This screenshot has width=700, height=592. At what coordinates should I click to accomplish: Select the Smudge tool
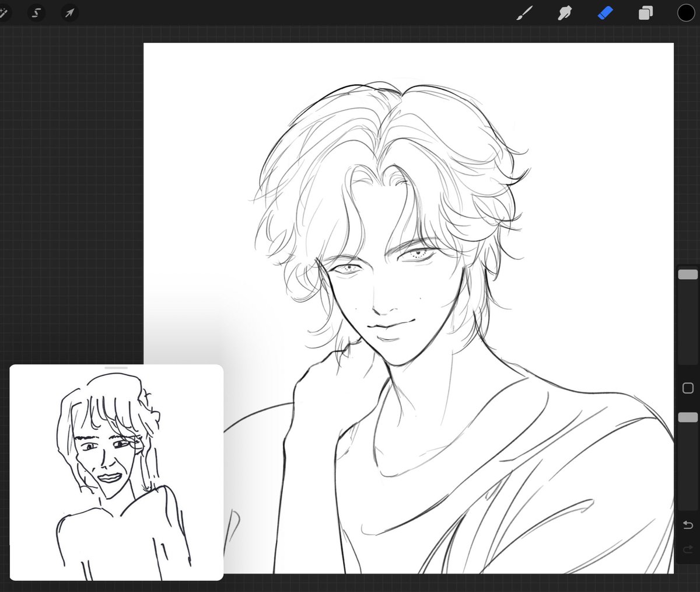[x=564, y=13]
